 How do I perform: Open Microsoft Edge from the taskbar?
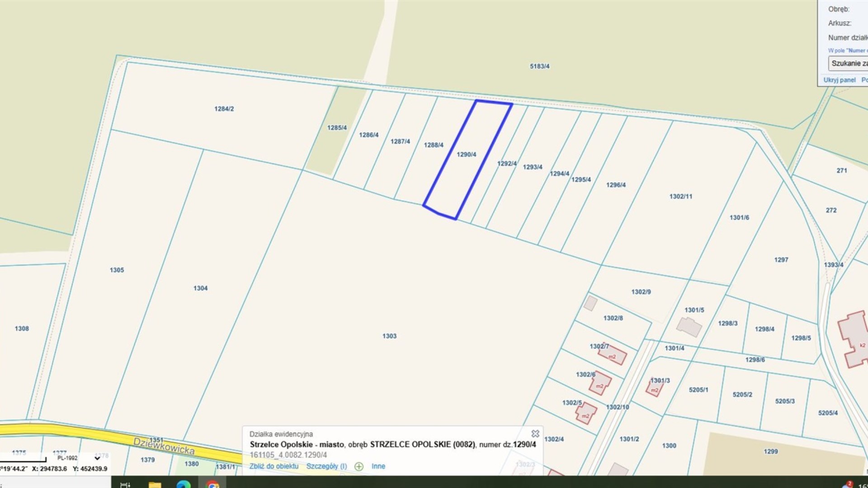pos(184,484)
